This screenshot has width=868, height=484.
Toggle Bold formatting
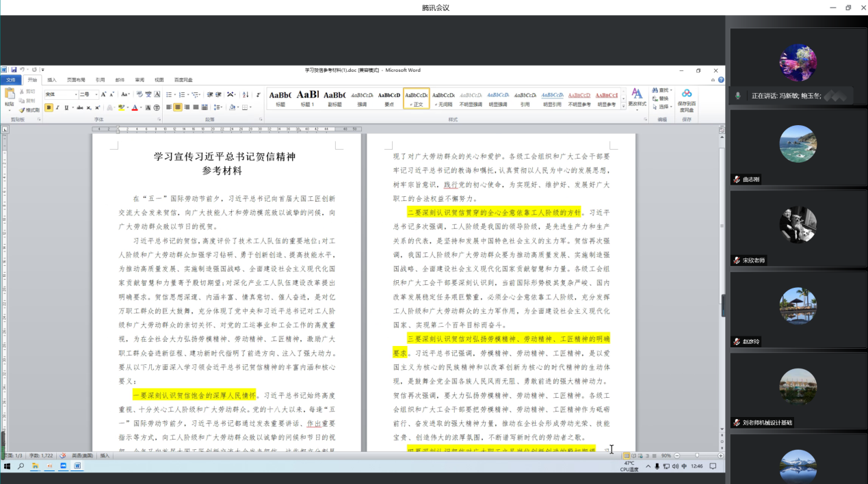(x=49, y=107)
